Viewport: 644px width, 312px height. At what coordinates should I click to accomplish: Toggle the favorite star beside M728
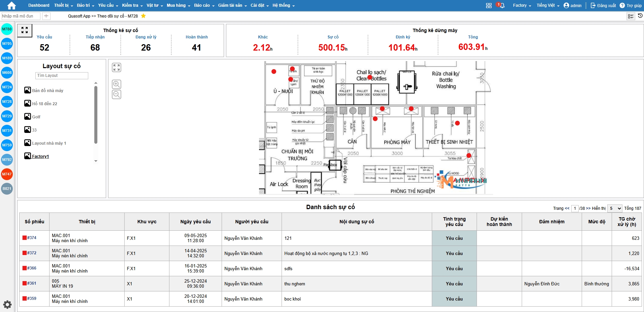[x=143, y=16]
